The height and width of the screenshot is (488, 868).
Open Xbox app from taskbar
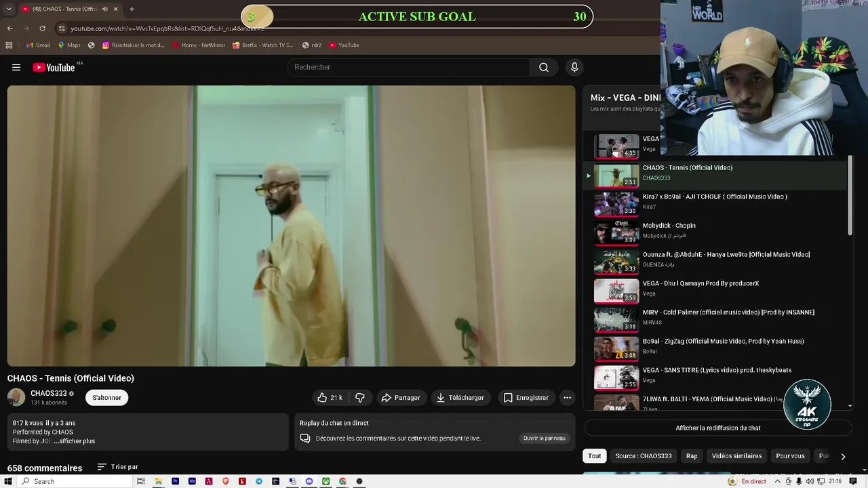point(325,481)
